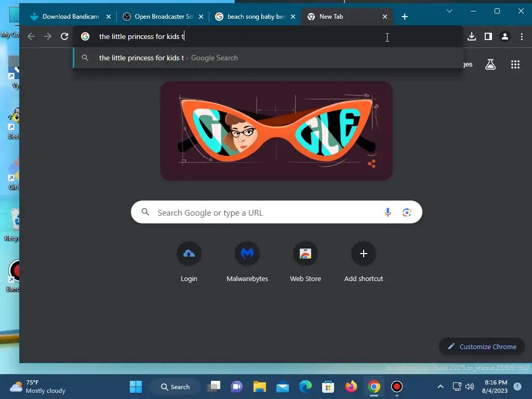Click Customize Chrome button
This screenshot has width=532, height=399.
pyautogui.click(x=482, y=347)
